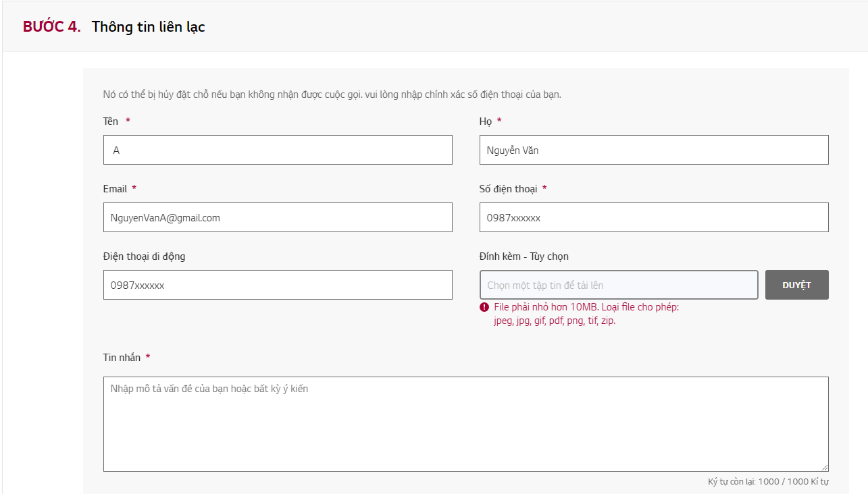This screenshot has width=868, height=494.
Task: Click the Số điện thoại label
Action: 508,189
